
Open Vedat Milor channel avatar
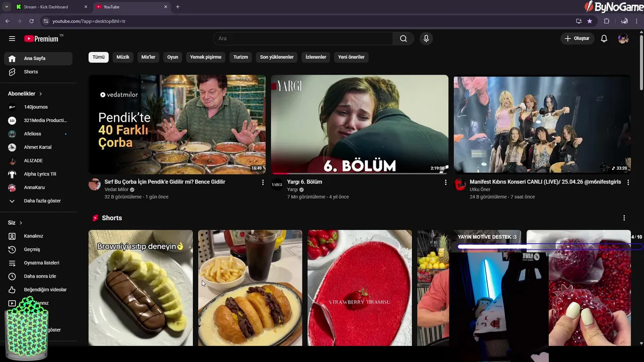[95, 185]
